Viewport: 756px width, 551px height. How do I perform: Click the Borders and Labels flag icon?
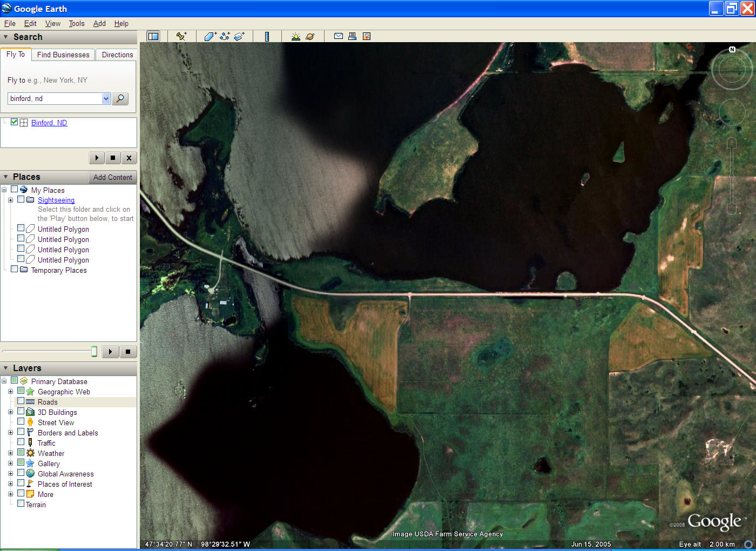(x=30, y=433)
